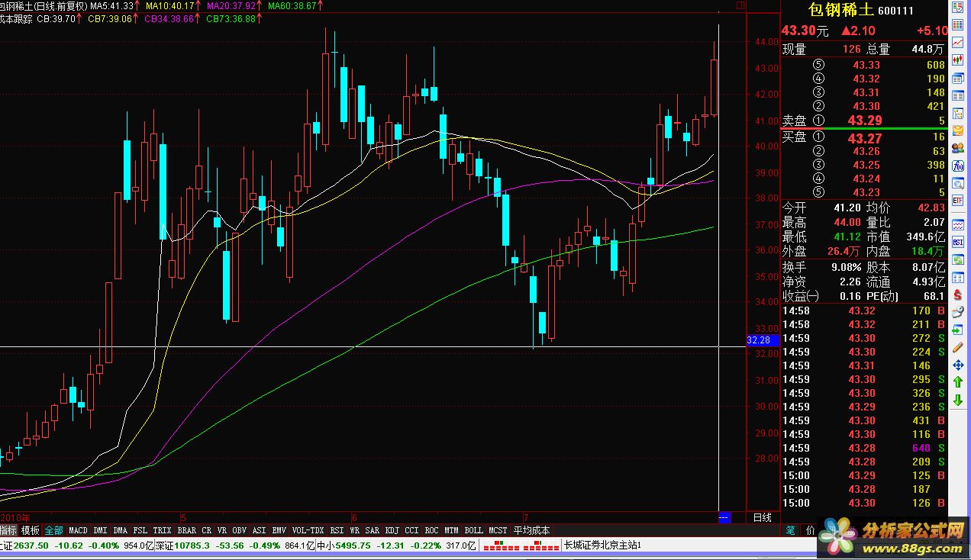This screenshot has height=560, width=971.
Task: Select the SAR indicator tab
Action: (372, 529)
